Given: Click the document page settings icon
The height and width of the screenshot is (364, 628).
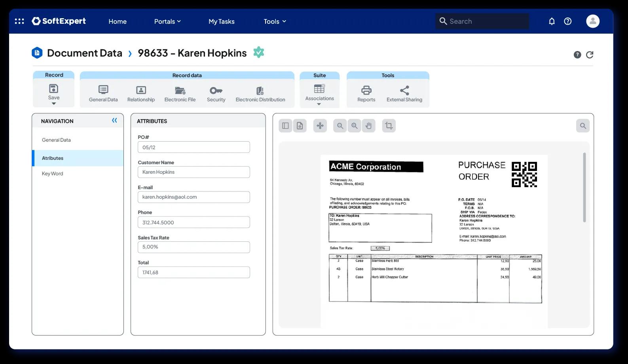Looking at the screenshot, I should click(x=300, y=126).
